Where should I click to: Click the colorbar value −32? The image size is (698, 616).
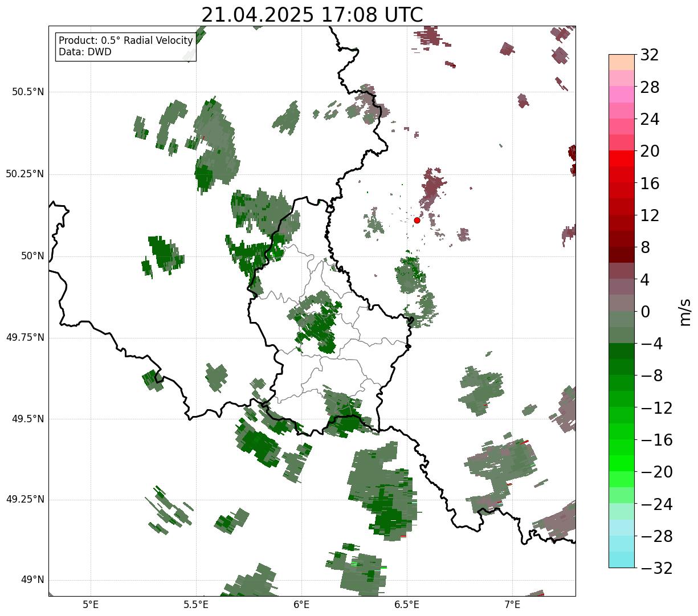(656, 568)
